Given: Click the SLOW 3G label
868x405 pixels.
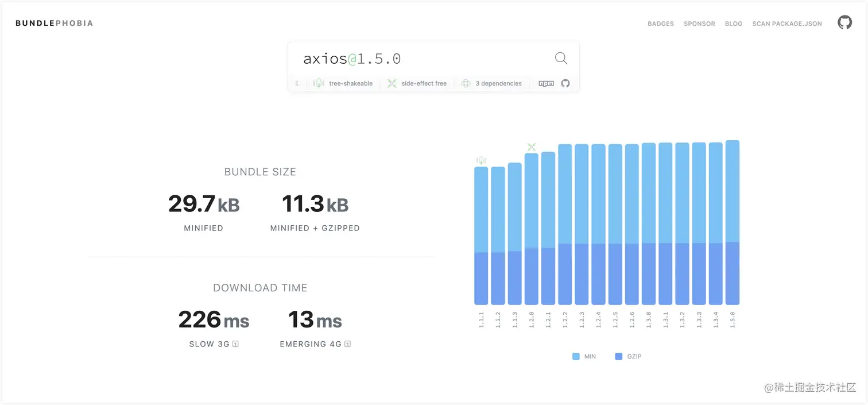Looking at the screenshot, I should [210, 344].
